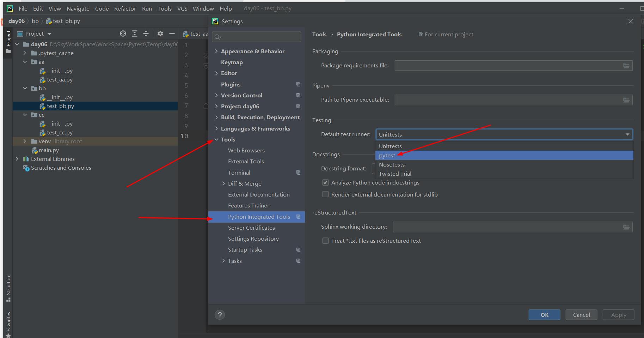644x338 pixels.
Task: Click the PyCharm logo in the title bar
Action: click(x=10, y=8)
